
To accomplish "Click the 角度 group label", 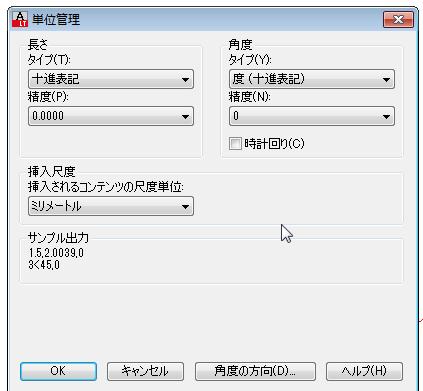I will (240, 44).
